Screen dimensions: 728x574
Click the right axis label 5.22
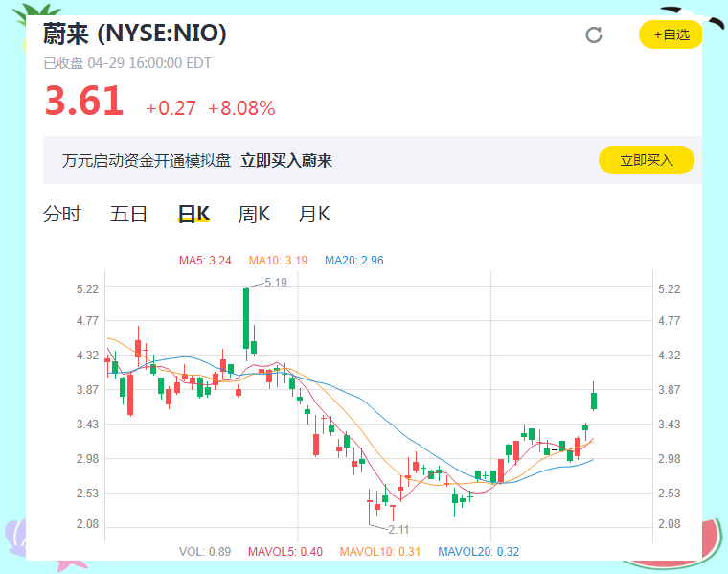point(669,288)
